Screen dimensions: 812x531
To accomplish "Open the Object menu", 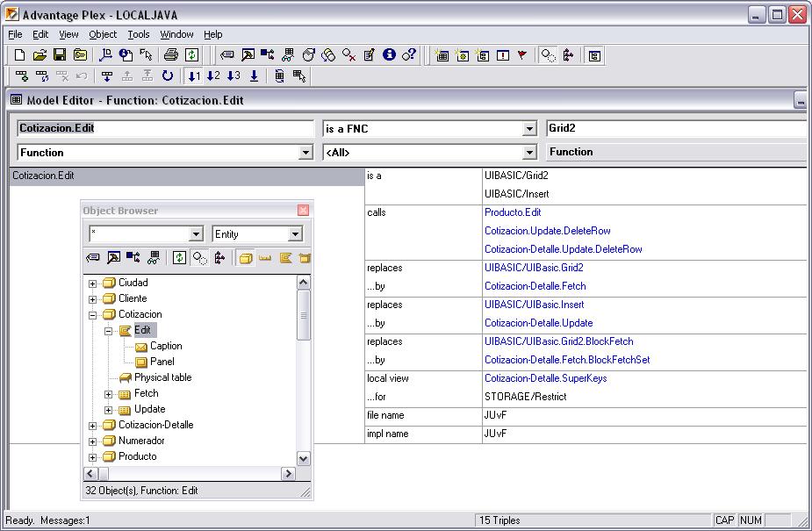I will (x=103, y=34).
